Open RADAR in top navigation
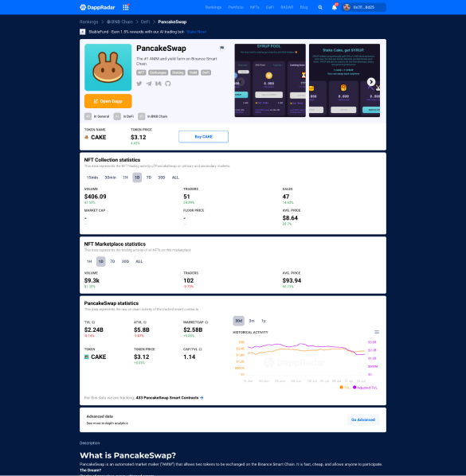 287,7
